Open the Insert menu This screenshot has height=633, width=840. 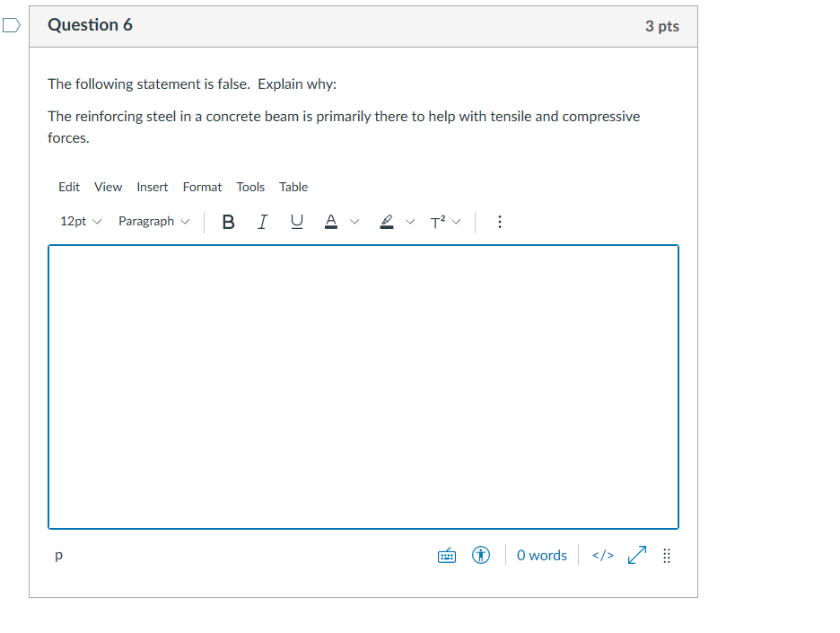(x=152, y=187)
